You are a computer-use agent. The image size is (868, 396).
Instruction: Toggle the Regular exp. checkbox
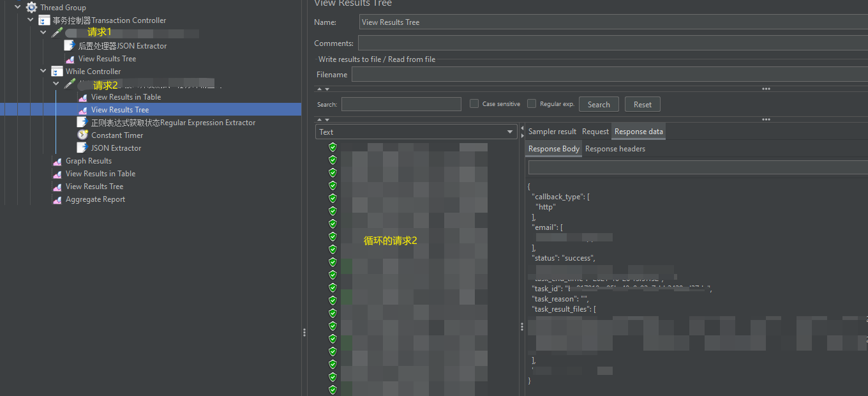tap(532, 103)
